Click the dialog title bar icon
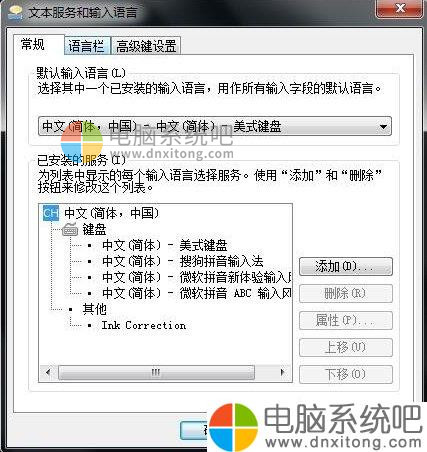The height and width of the screenshot is (452, 427). click(15, 13)
